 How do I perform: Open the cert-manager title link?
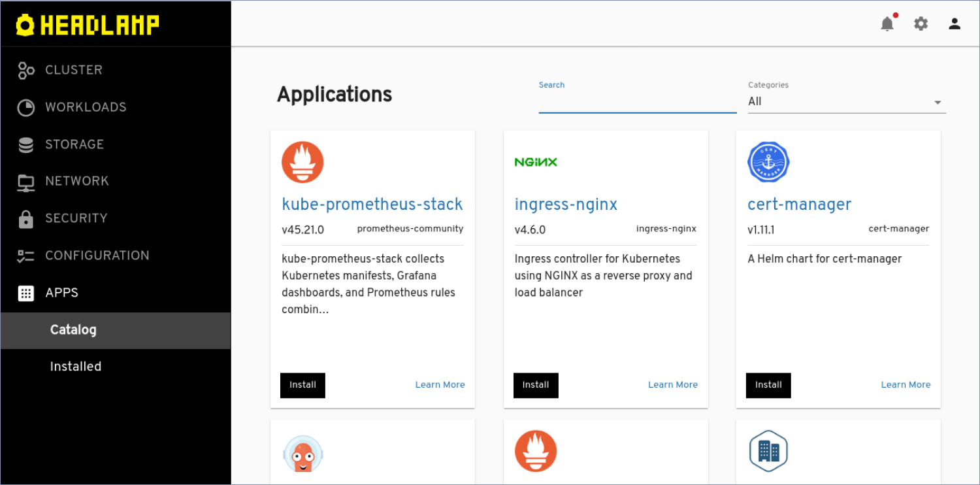coord(799,204)
